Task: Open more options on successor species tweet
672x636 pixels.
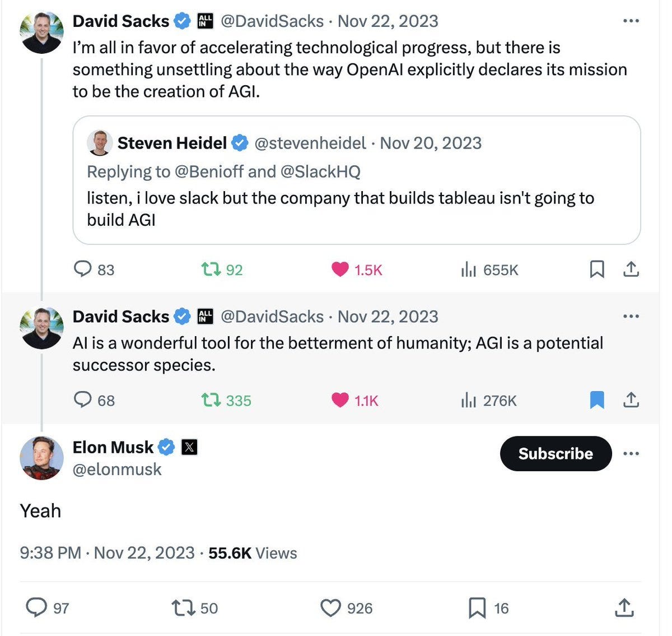Action: pyautogui.click(x=631, y=317)
